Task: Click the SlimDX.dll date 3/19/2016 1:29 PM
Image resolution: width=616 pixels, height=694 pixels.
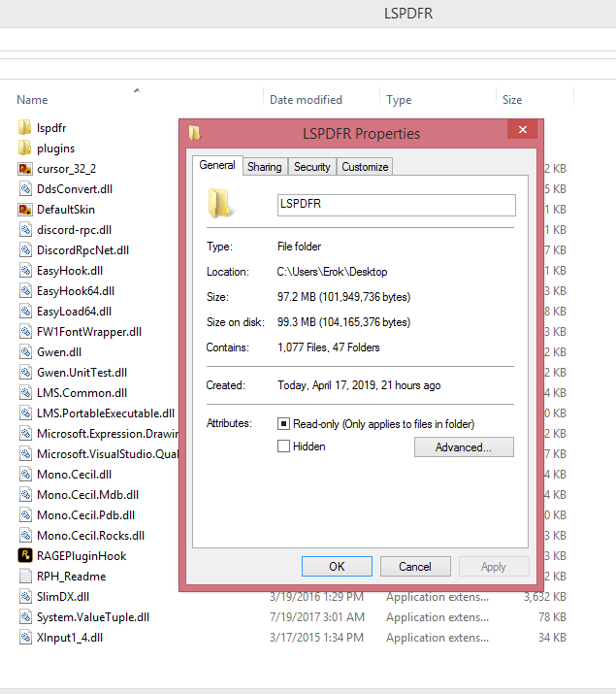Action: 316,597
